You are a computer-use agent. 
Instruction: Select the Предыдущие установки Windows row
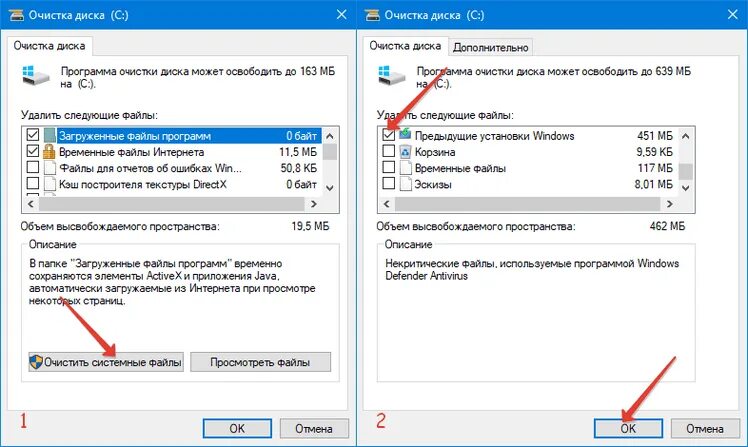(529, 135)
